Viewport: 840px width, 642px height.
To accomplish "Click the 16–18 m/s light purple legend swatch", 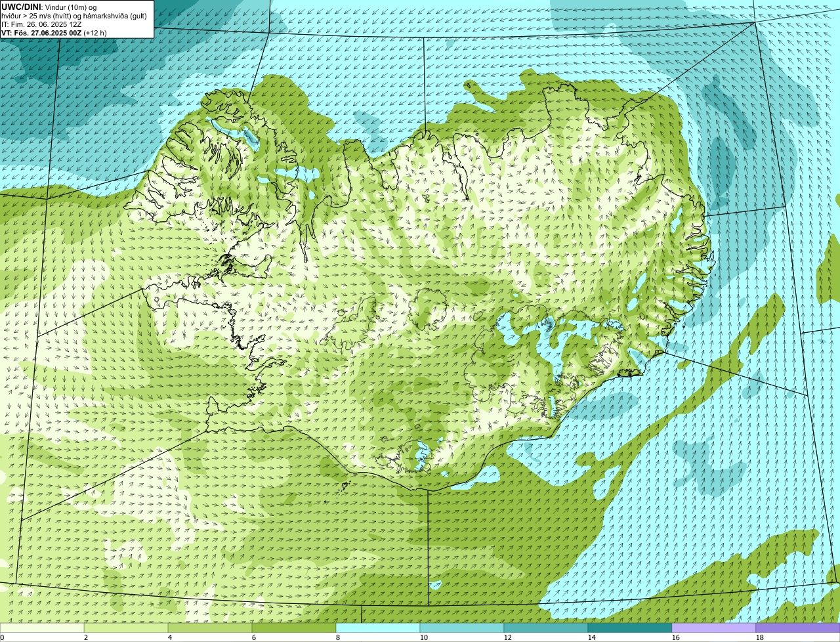I will [714, 628].
